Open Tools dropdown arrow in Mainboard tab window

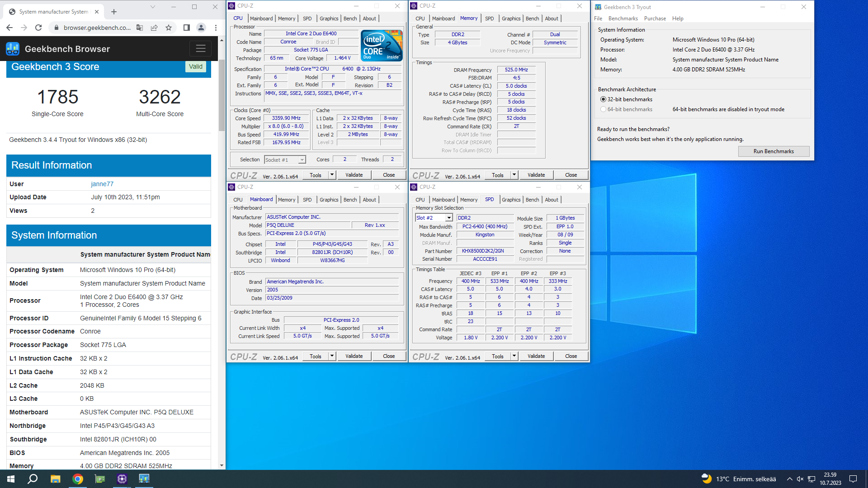click(x=332, y=356)
